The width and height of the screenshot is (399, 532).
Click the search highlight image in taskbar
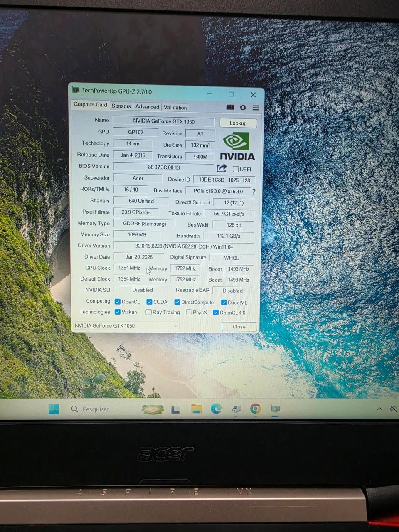[153, 409]
